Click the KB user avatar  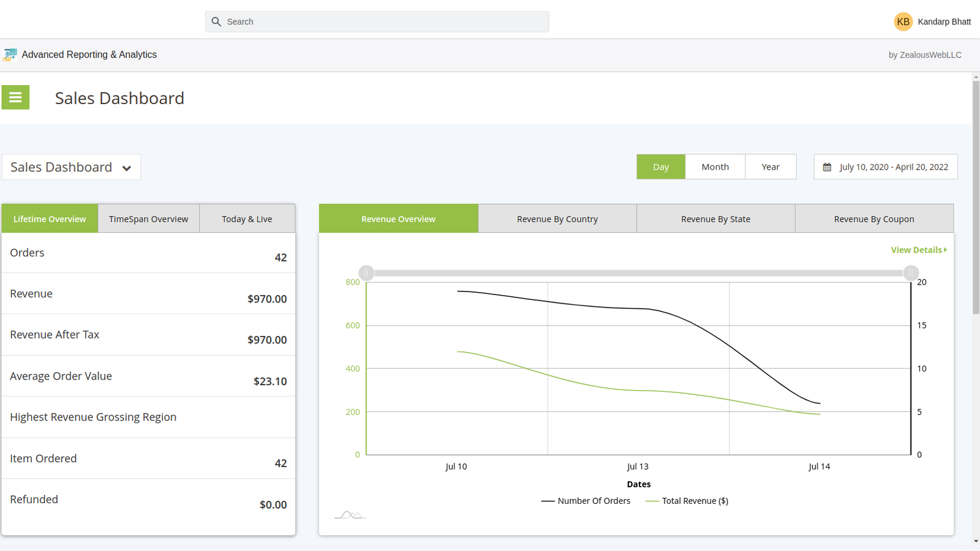click(903, 21)
